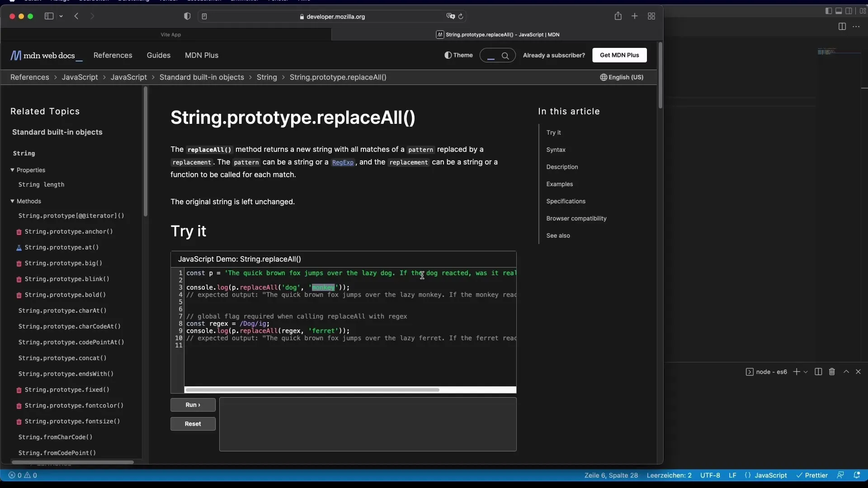Open the References breadcrumb link

coord(29,77)
